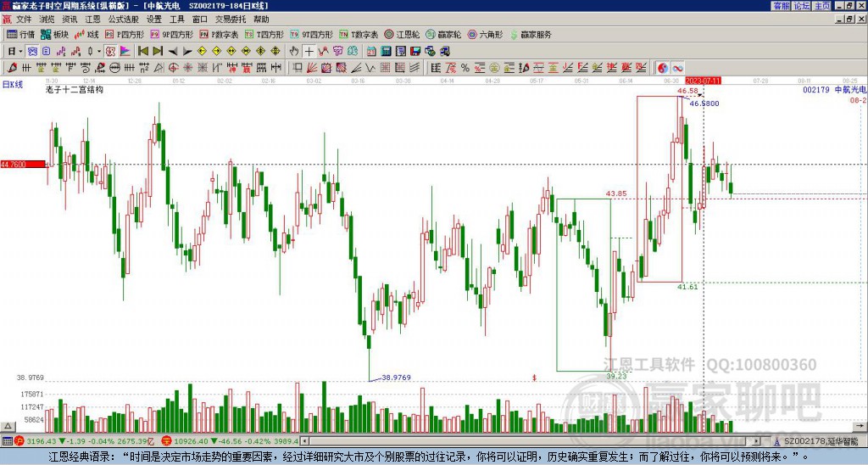
Task: Open the 赢家轮 tool
Action: [443, 34]
